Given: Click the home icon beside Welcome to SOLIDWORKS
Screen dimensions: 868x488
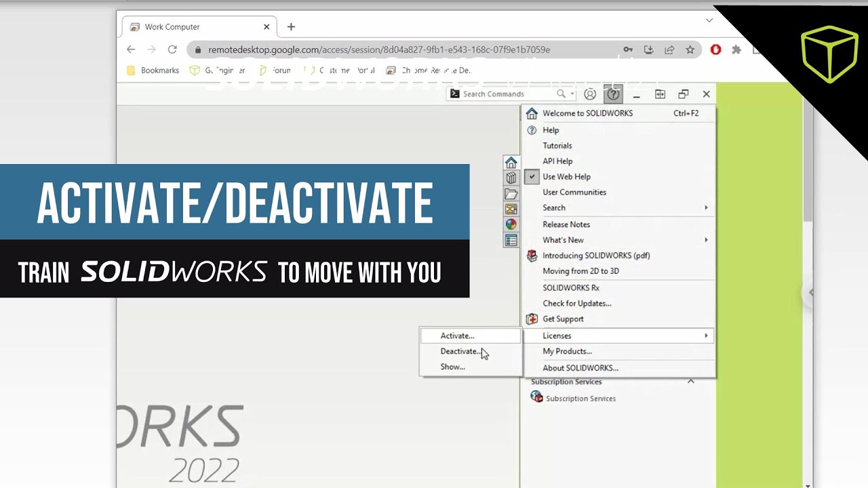Looking at the screenshot, I should point(532,113).
